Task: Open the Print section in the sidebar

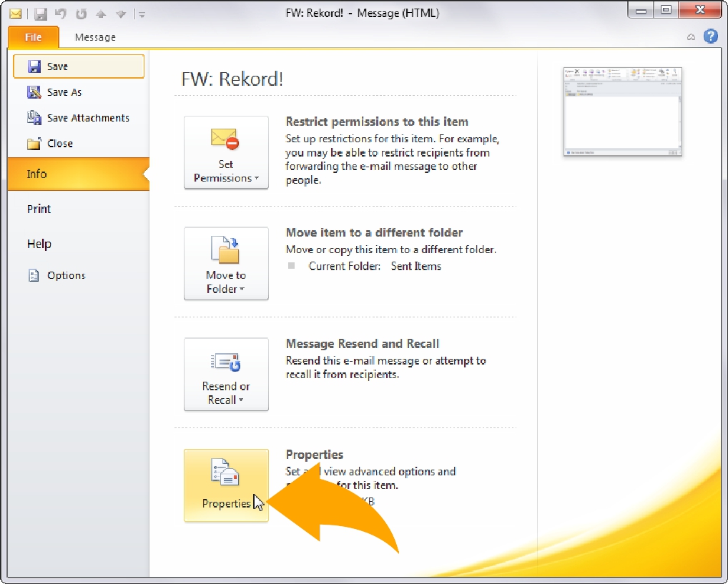Action: click(79, 209)
